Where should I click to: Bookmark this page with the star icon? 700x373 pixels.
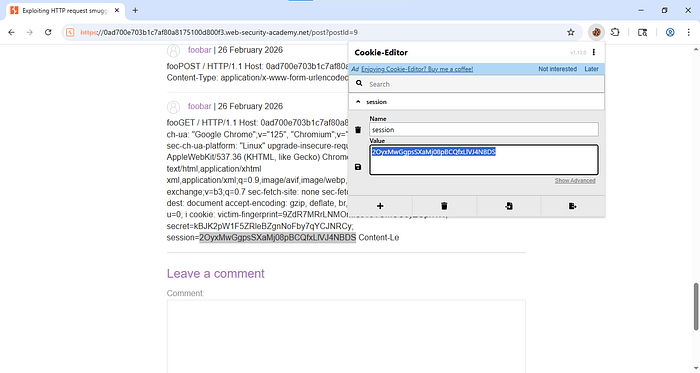pos(571,32)
